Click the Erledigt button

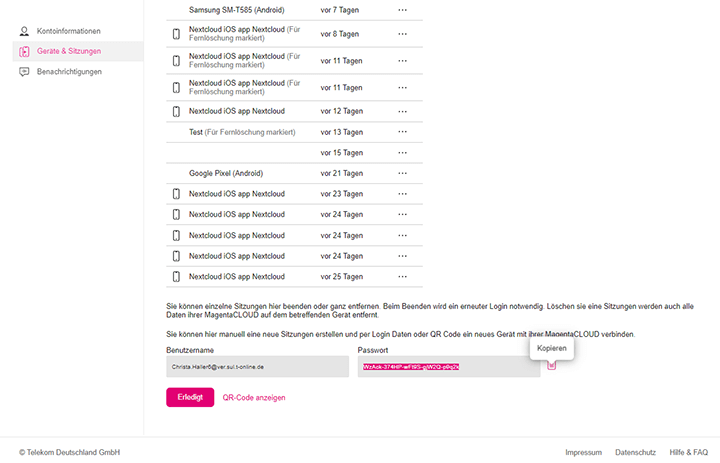pos(190,397)
